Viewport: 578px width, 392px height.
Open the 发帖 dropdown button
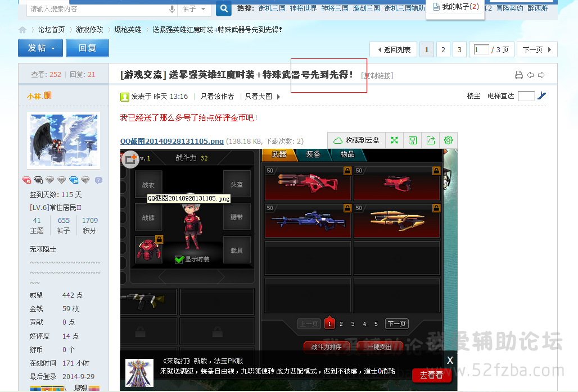click(x=40, y=48)
